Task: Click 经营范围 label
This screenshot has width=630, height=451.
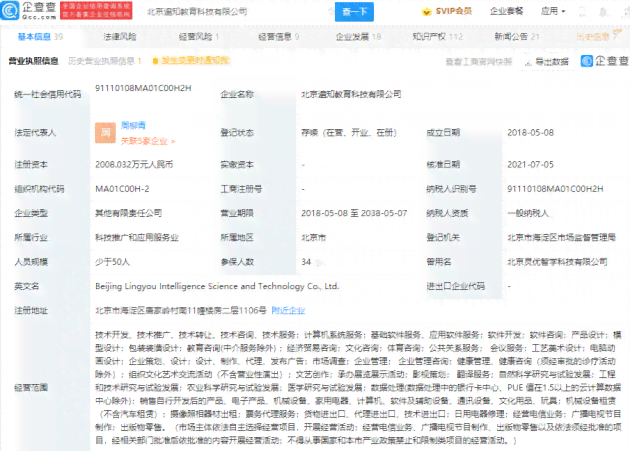Action: click(x=31, y=387)
